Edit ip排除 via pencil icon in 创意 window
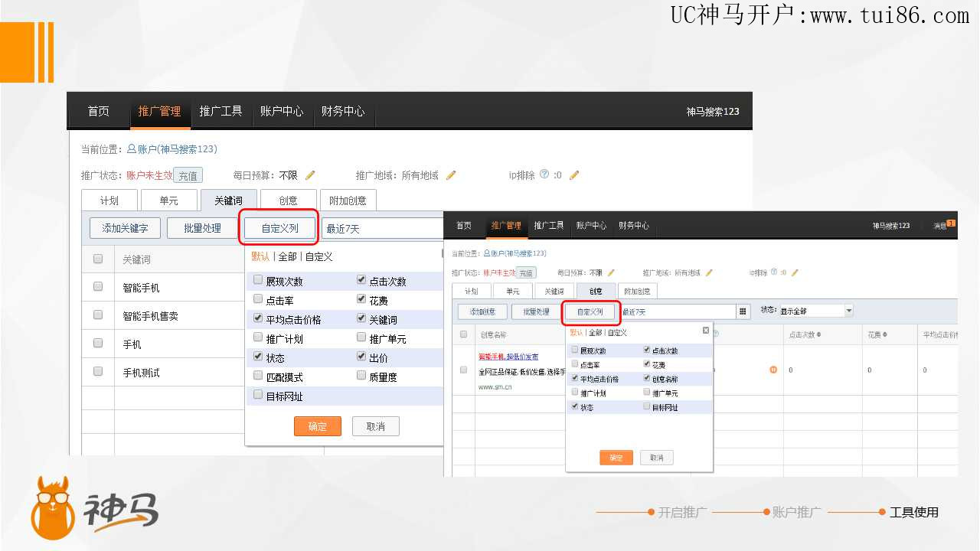 (795, 272)
